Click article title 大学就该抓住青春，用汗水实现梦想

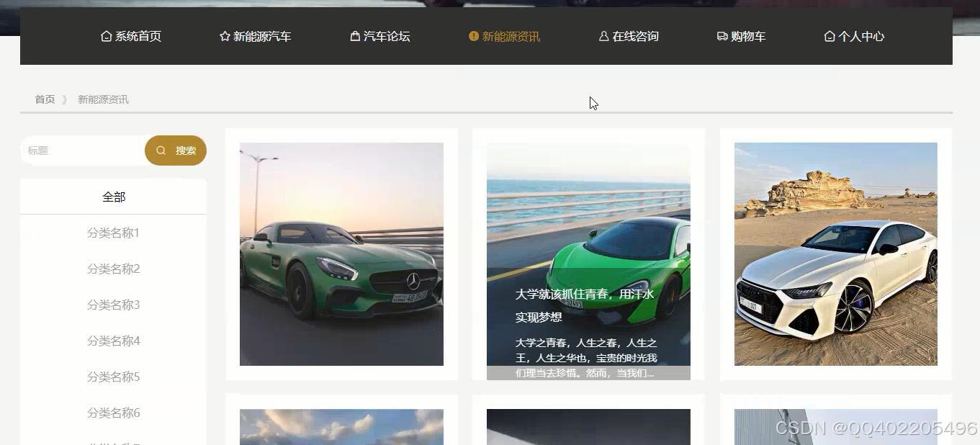585,305
